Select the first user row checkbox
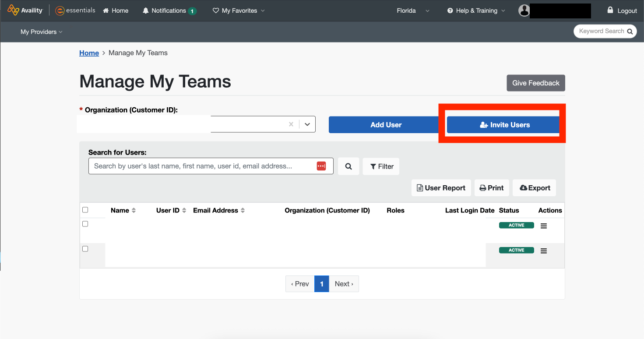The image size is (644, 339). (85, 224)
